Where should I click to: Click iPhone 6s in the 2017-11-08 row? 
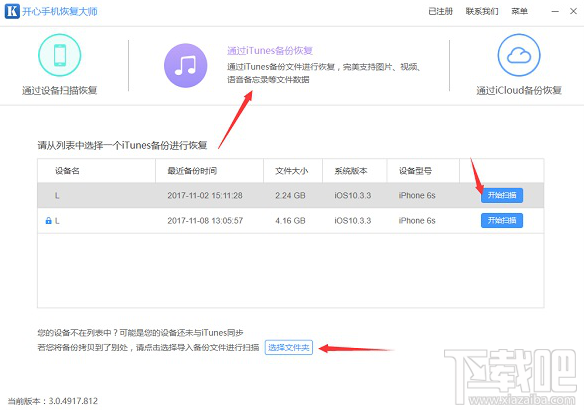click(417, 221)
